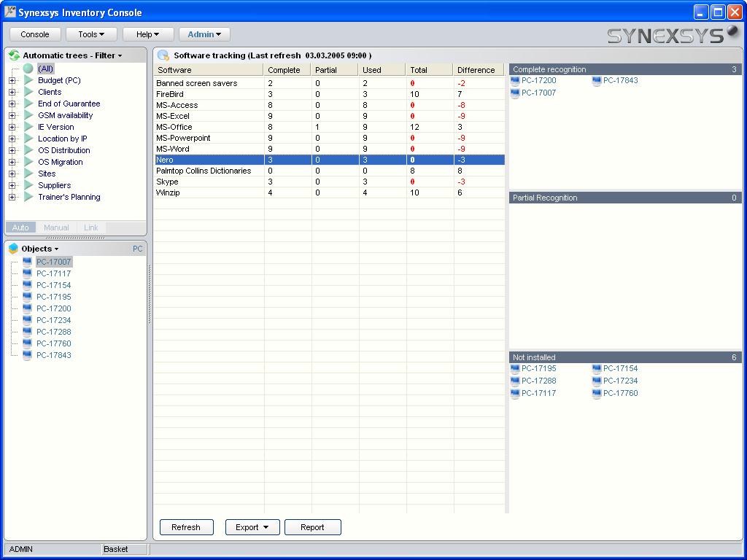Open the Export dropdown button
This screenshot has height=560, width=747.
(x=252, y=527)
